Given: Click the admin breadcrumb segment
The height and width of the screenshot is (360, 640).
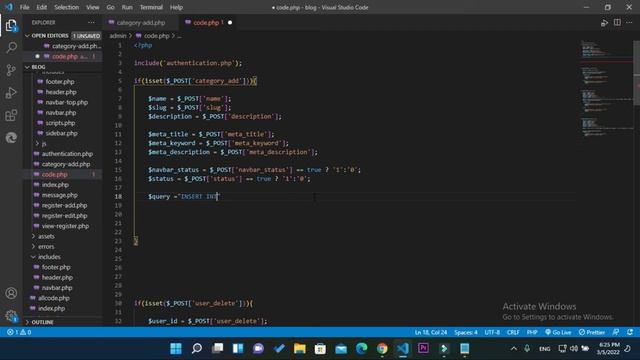Looking at the screenshot, I should point(118,36).
